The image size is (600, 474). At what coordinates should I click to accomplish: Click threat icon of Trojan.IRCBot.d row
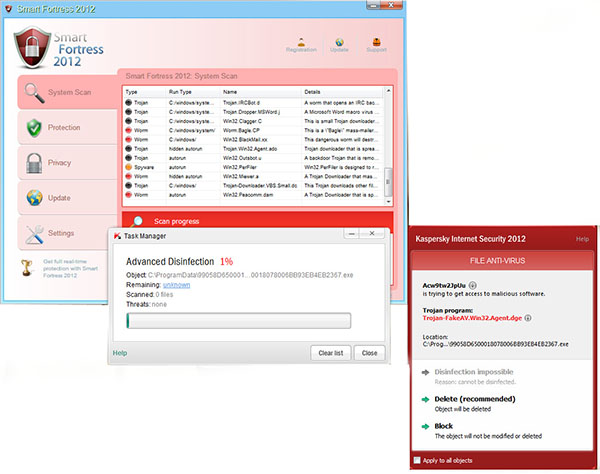128,103
